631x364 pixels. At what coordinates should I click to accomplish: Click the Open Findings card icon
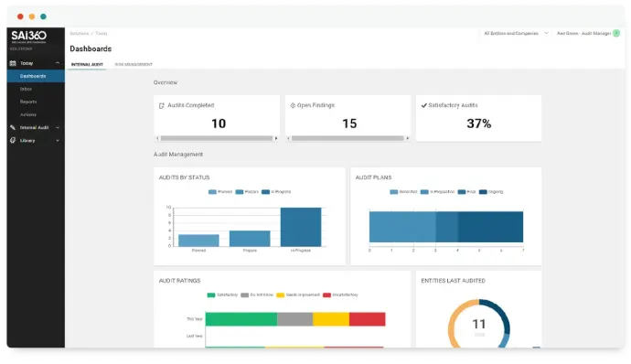click(293, 105)
